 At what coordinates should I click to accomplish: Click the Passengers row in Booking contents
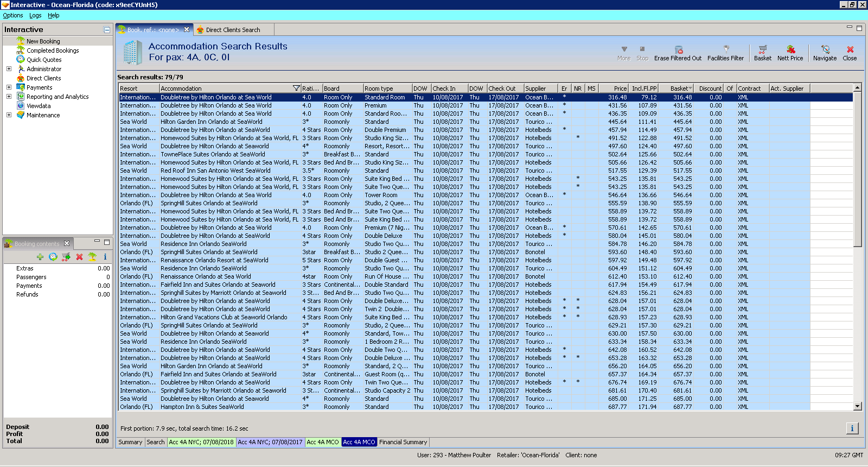[x=58, y=277]
